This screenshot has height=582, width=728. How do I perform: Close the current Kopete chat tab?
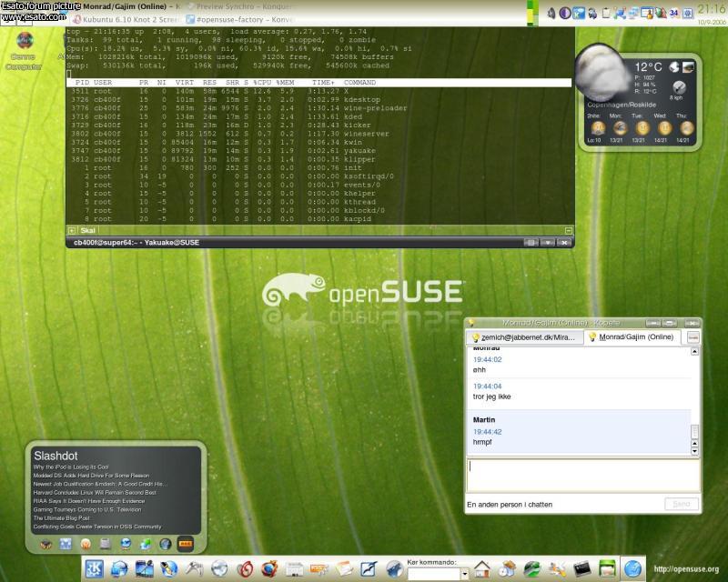pos(693,337)
